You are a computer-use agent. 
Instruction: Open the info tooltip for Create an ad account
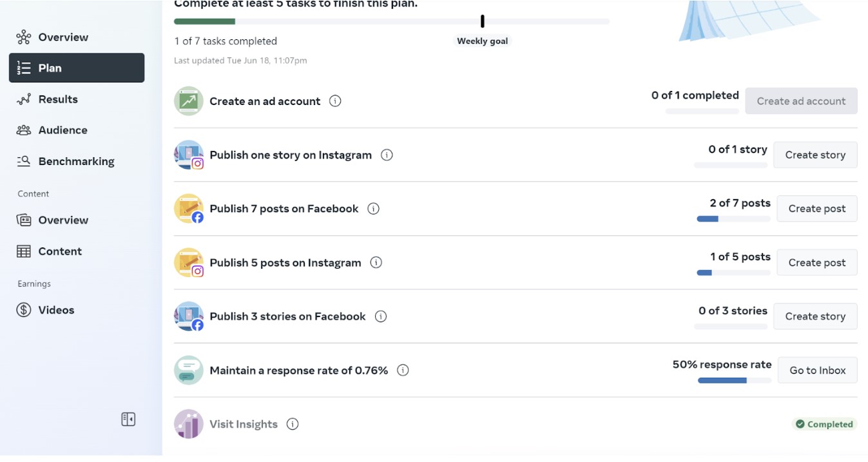point(334,101)
